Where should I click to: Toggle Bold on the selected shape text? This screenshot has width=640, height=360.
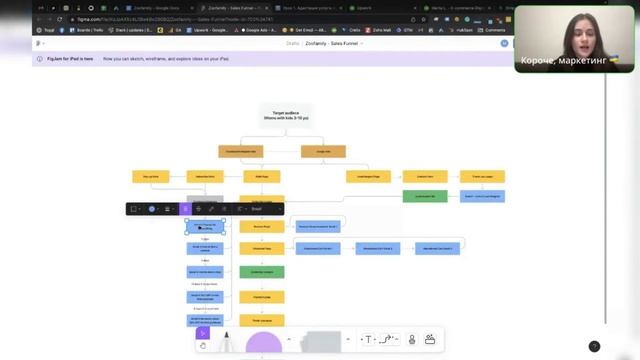(185, 209)
